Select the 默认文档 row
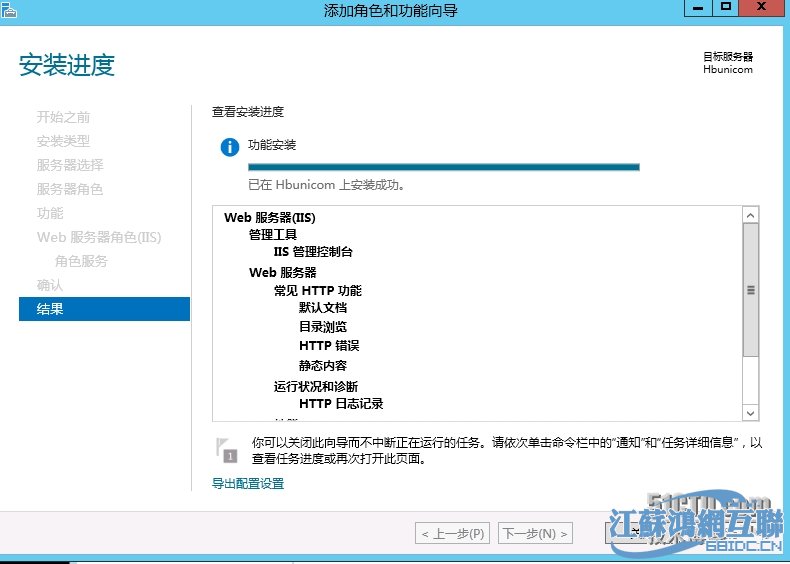Image resolution: width=790 pixels, height=564 pixels. [x=323, y=307]
